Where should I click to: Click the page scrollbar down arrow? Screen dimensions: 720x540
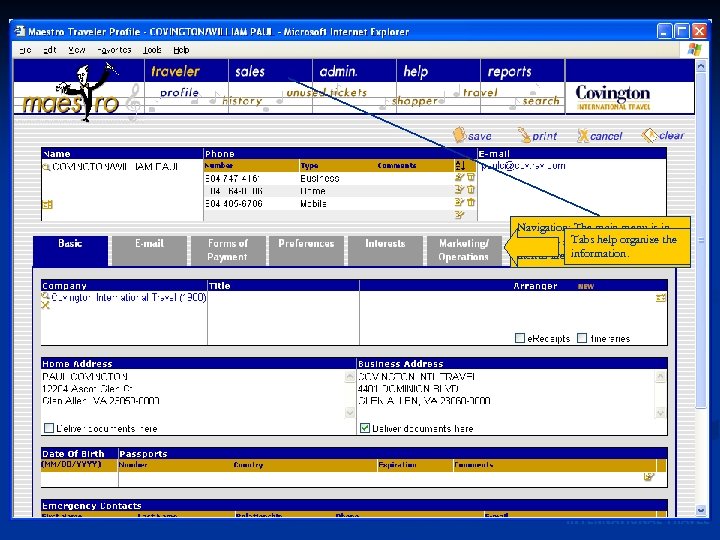[x=701, y=510]
